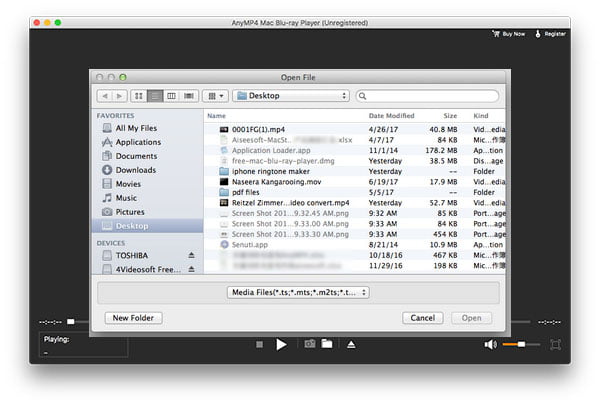This screenshot has height=406, width=600.
Task: Click the search field
Action: pyautogui.click(x=427, y=96)
